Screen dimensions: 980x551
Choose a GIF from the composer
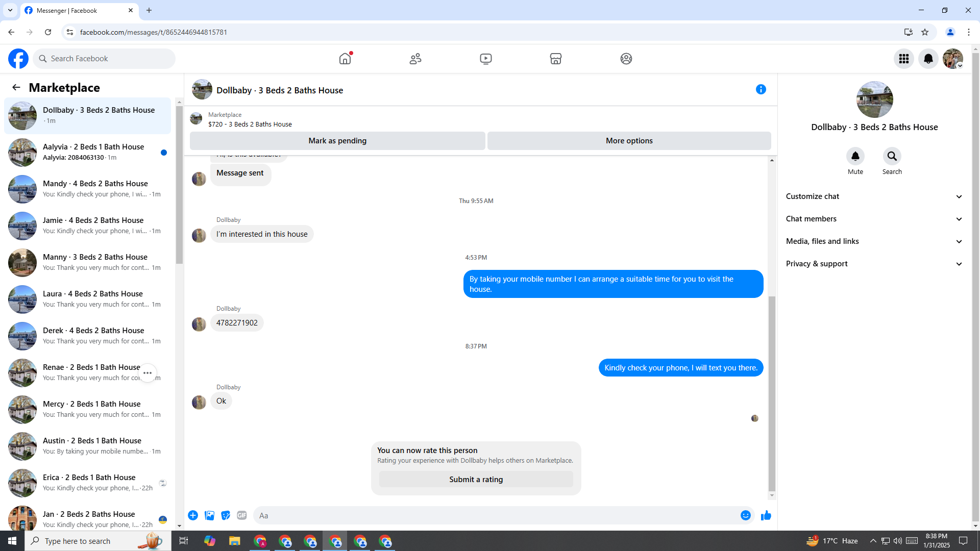pos(242,515)
